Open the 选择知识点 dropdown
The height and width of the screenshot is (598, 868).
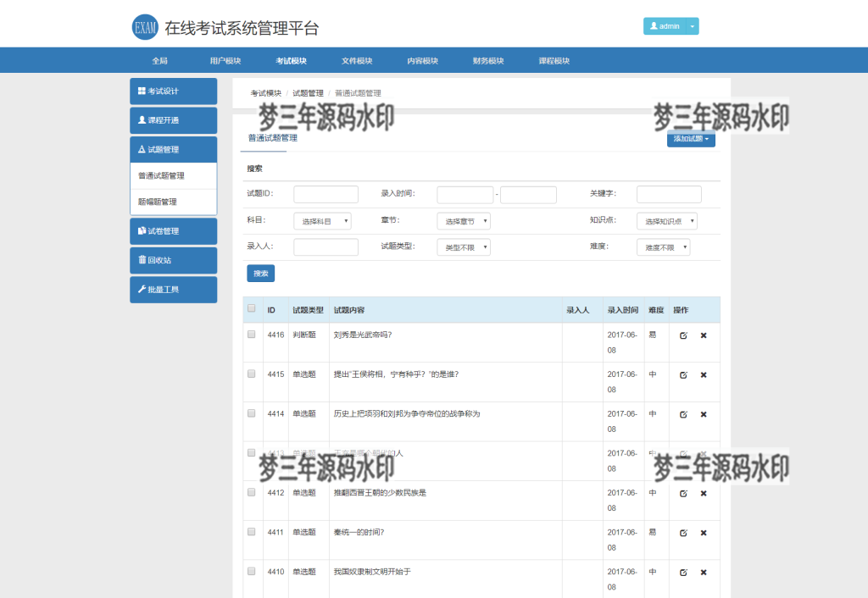click(x=666, y=221)
